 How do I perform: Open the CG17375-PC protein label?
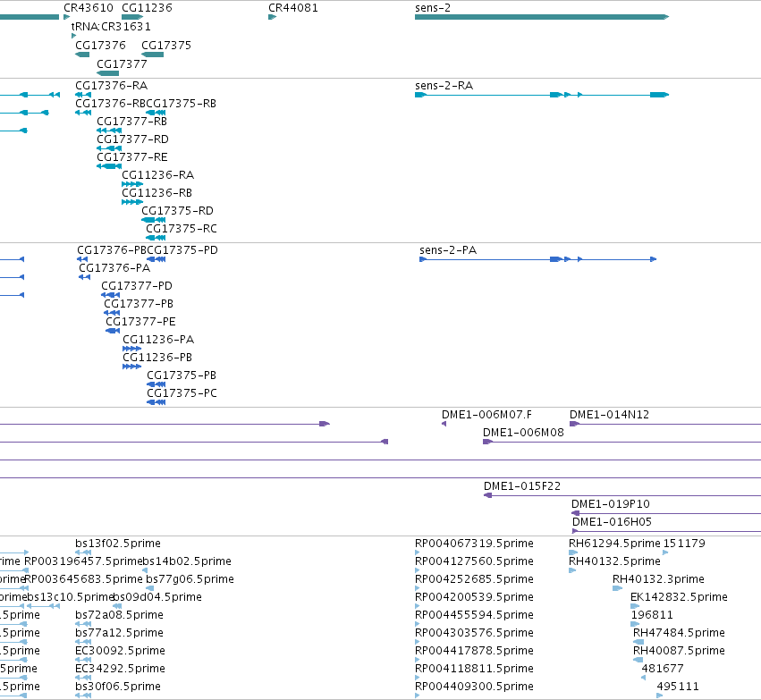coord(182,393)
